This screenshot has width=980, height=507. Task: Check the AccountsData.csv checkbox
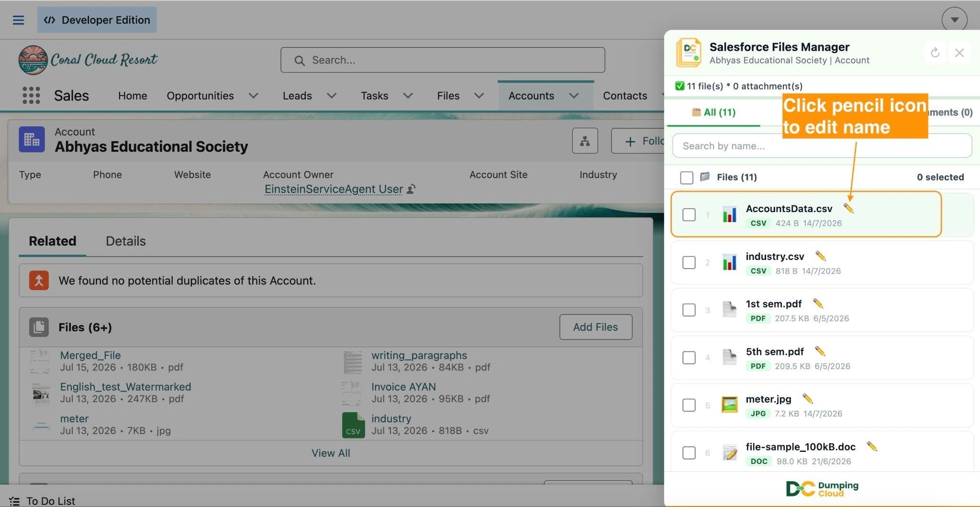coord(689,214)
